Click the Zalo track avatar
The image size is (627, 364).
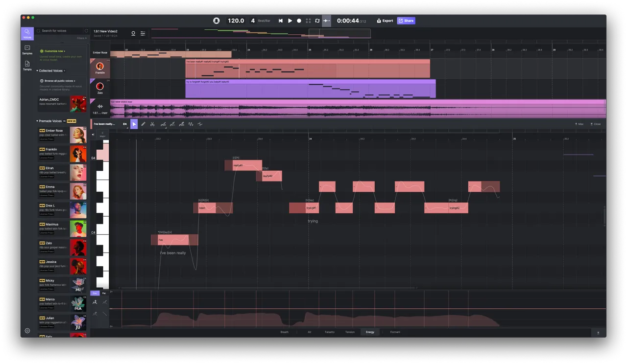(100, 87)
